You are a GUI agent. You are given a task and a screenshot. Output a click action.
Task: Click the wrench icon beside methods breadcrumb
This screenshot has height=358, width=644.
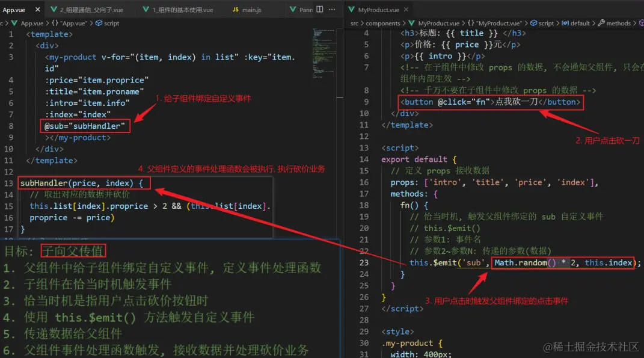(601, 23)
